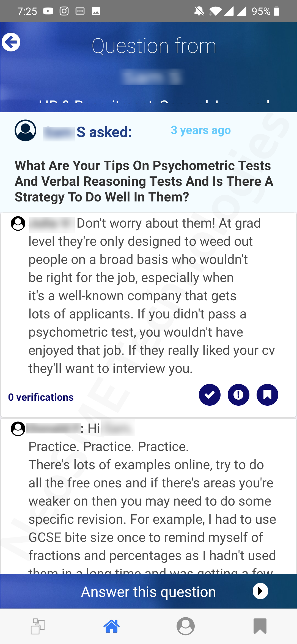This screenshot has width=297, height=644.
Task: Tap the first answerer's avatar icon
Action: pyautogui.click(x=18, y=223)
